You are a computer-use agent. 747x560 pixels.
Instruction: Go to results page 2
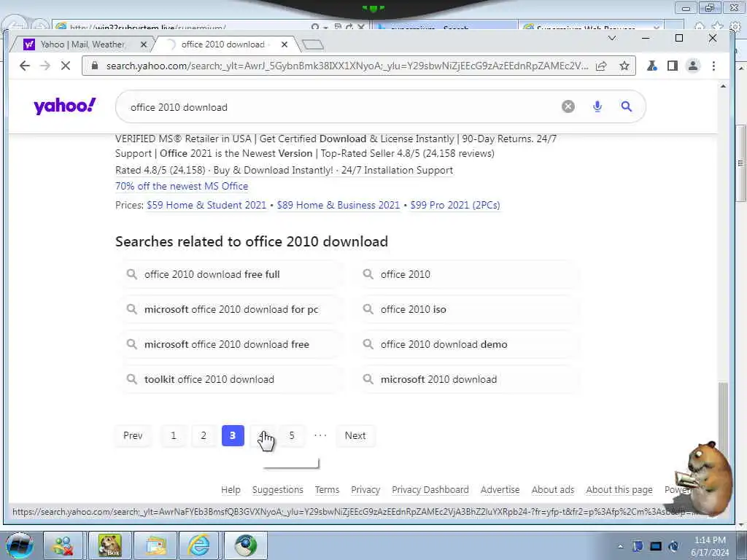tap(204, 436)
